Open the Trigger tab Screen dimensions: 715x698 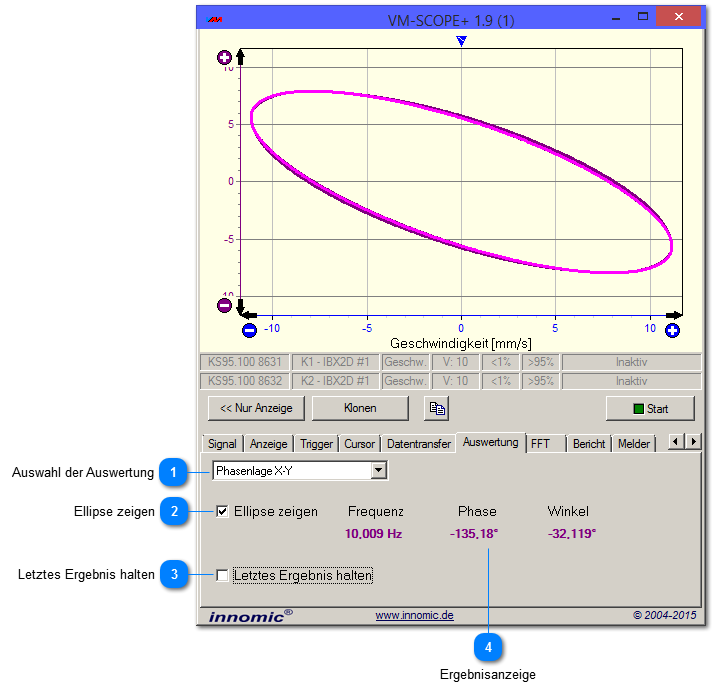pyautogui.click(x=316, y=443)
